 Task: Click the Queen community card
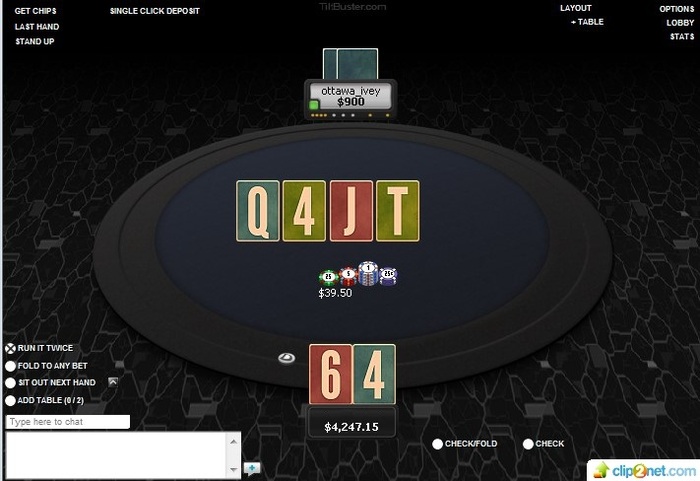[258, 211]
